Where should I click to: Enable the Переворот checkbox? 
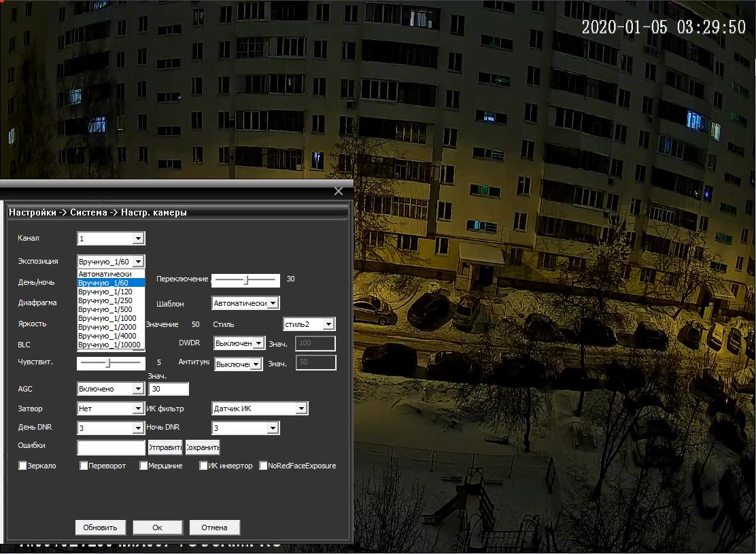pos(84,466)
